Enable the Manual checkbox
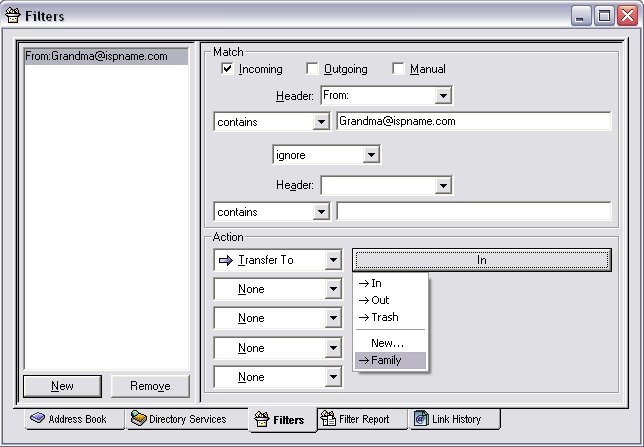The image size is (644, 447). [399, 69]
